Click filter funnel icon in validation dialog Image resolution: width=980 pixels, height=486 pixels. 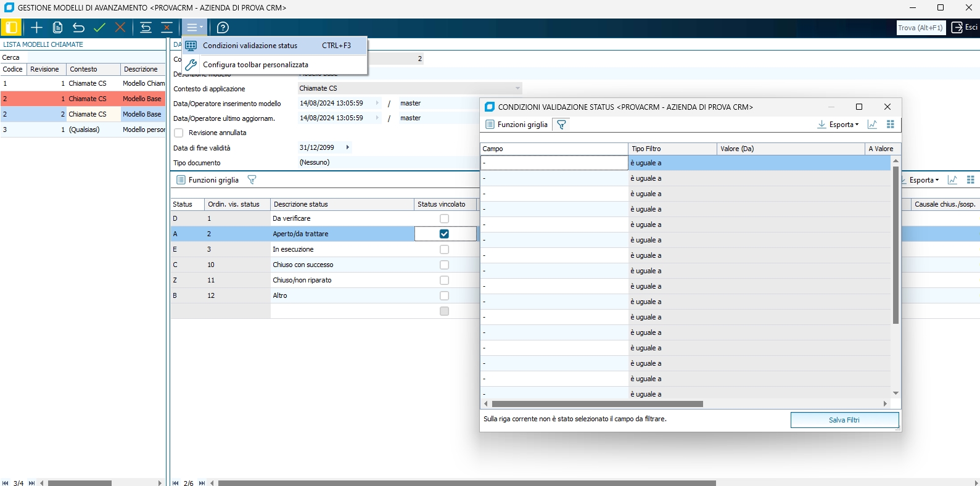pos(561,125)
